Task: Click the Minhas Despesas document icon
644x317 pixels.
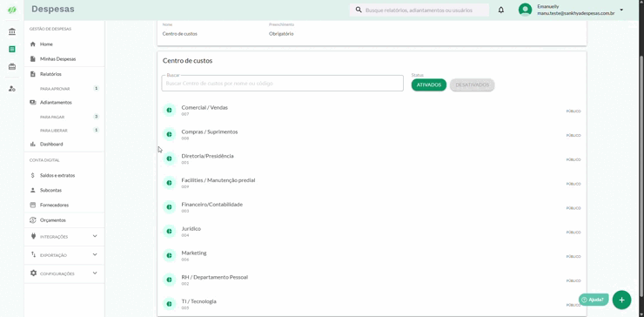Action: point(33,59)
